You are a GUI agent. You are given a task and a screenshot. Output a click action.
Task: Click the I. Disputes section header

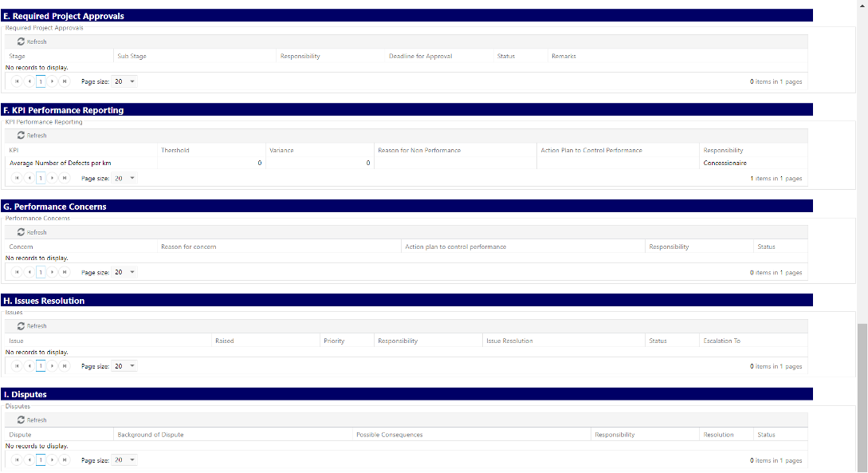pyautogui.click(x=407, y=394)
